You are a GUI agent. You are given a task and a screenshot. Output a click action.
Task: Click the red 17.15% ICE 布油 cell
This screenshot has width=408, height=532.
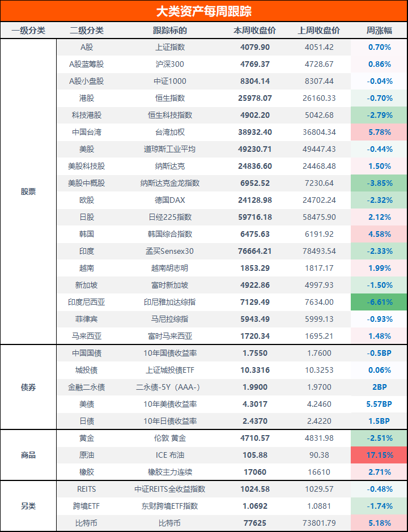[x=379, y=455]
